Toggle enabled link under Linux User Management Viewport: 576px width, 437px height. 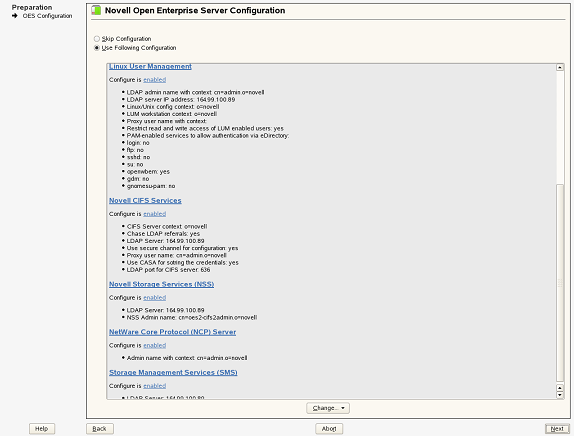tap(155, 80)
